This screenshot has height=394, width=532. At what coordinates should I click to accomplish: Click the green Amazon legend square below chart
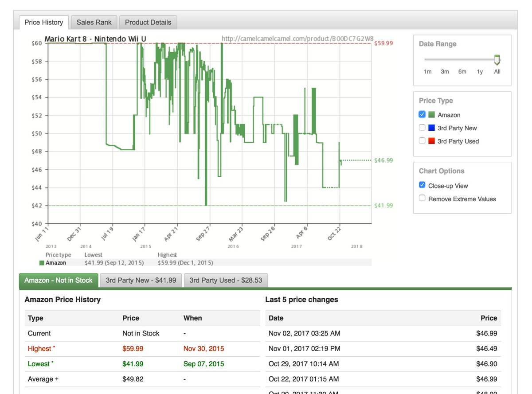pos(42,263)
